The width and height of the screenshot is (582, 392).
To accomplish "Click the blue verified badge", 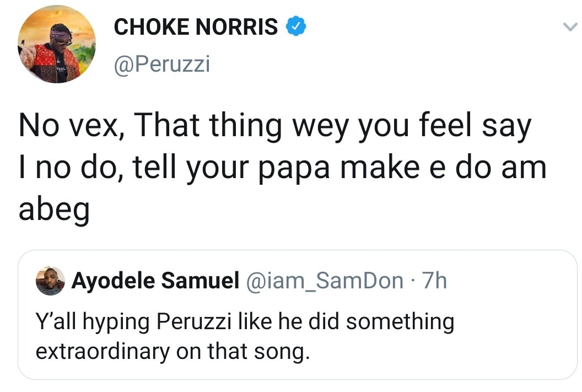I will point(295,25).
